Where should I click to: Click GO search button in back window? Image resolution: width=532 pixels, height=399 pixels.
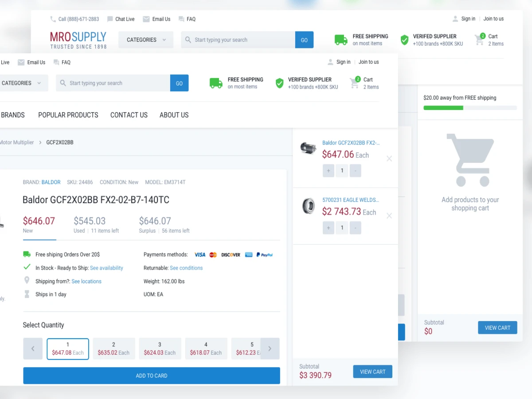[304, 40]
